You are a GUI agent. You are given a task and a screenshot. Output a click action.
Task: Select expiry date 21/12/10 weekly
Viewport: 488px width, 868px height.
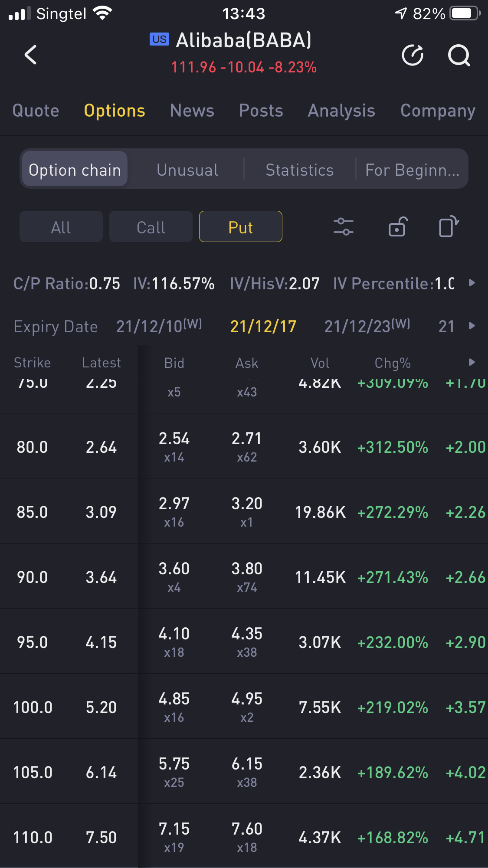159,326
